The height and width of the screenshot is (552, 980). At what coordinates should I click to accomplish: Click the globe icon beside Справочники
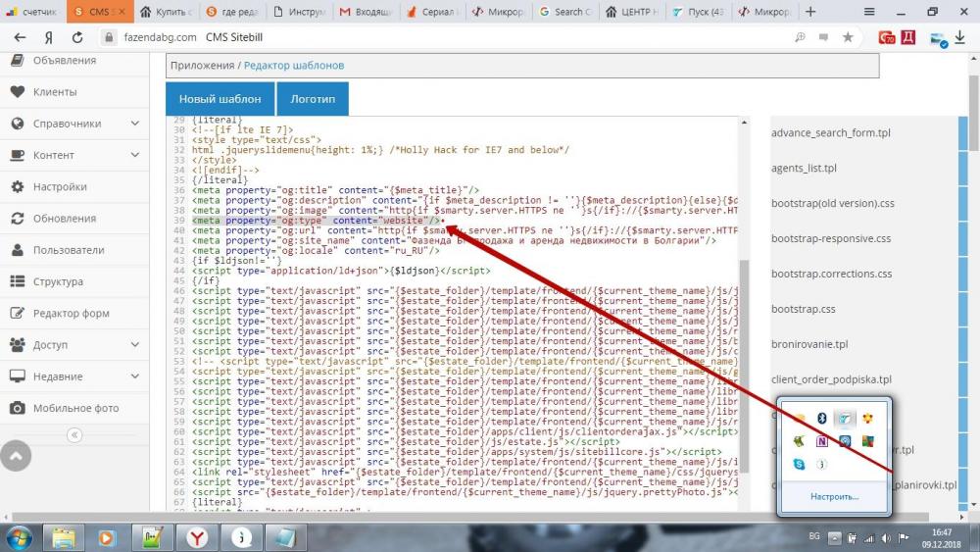coord(18,124)
